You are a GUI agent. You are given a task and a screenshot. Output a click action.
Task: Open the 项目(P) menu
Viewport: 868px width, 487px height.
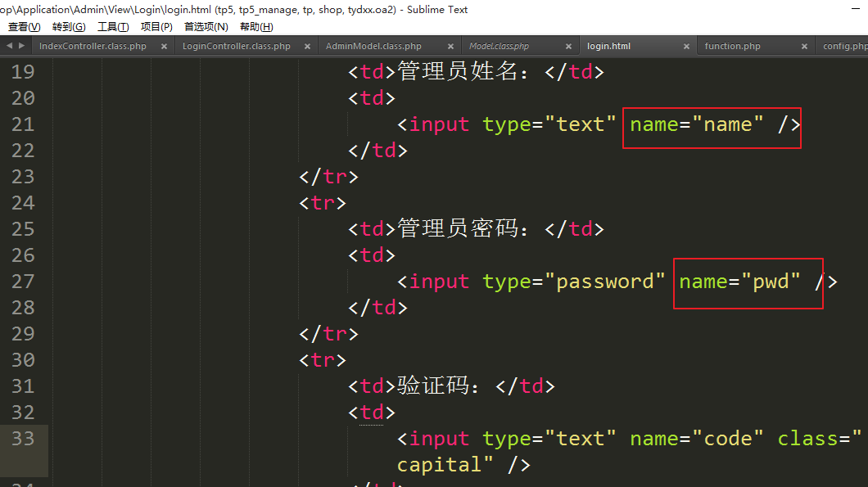pos(156,27)
